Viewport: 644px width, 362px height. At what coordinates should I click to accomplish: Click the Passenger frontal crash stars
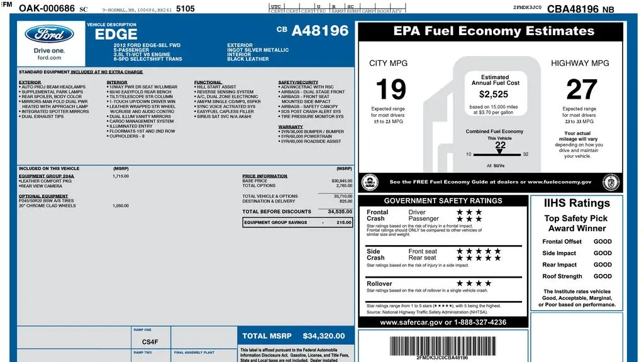pos(469,219)
